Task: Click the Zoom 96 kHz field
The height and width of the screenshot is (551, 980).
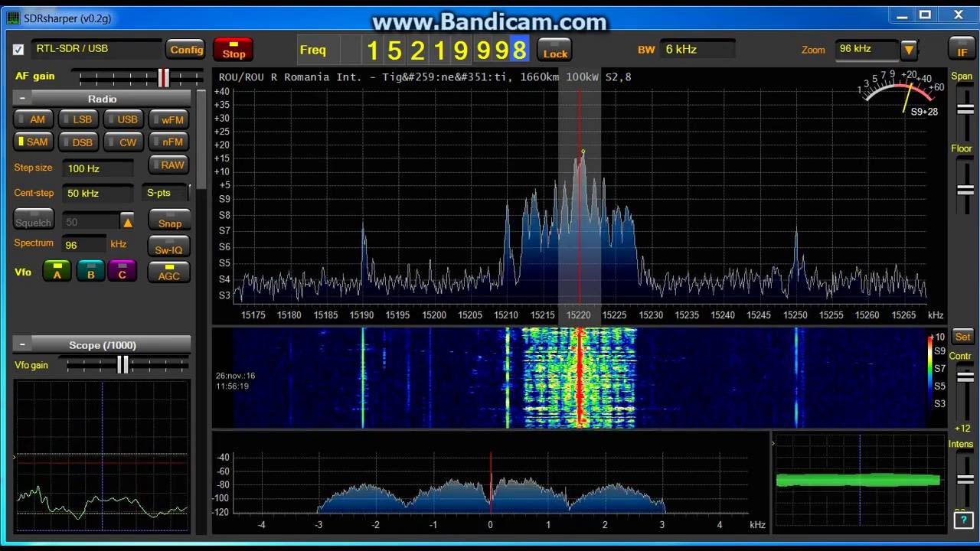Action: tap(867, 50)
